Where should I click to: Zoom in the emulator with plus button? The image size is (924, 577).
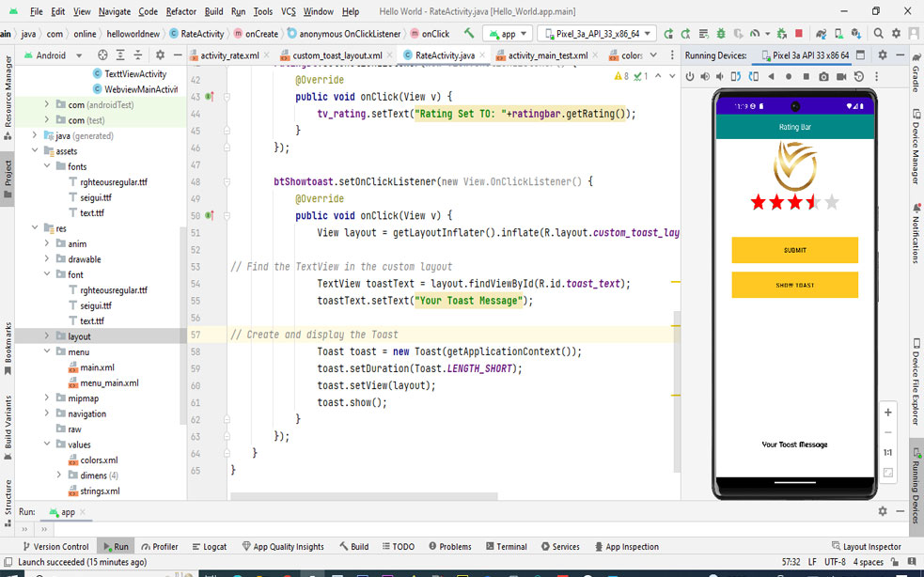tap(888, 413)
